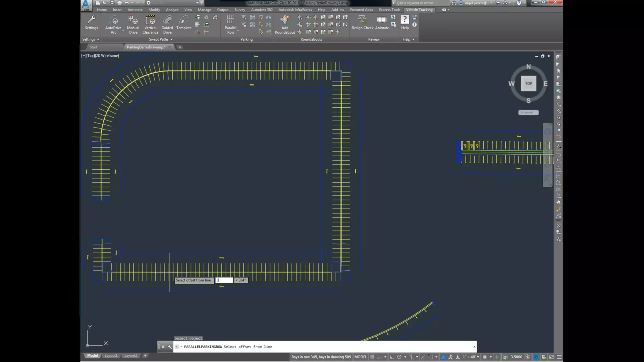Click the [Top] view control label
This screenshot has width=644, height=362.
[90, 56]
